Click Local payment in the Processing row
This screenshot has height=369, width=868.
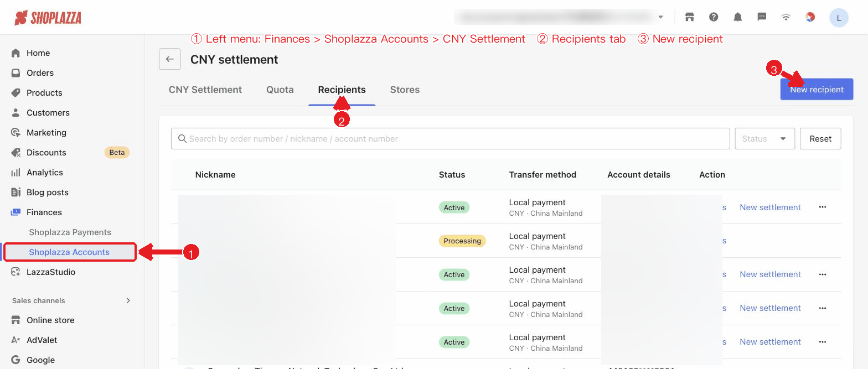(537, 236)
